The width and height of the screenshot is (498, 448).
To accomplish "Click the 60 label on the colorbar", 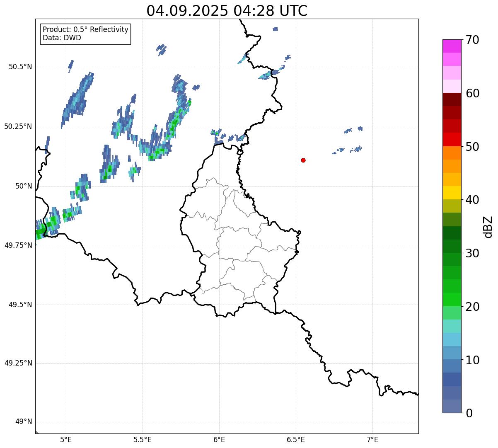I will (472, 93).
